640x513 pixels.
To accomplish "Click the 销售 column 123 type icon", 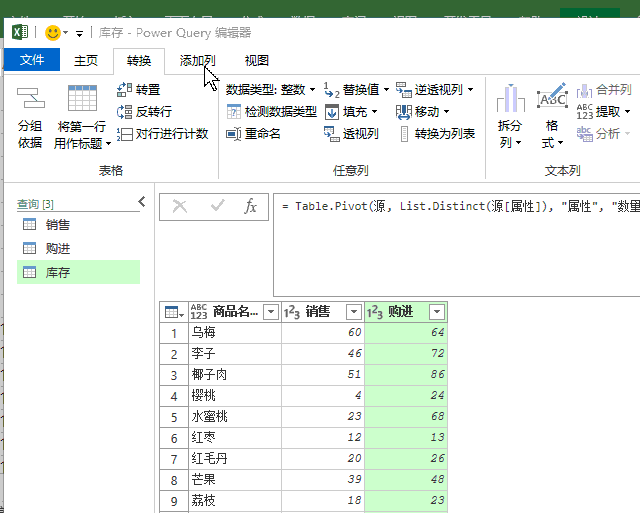I will click(x=292, y=313).
